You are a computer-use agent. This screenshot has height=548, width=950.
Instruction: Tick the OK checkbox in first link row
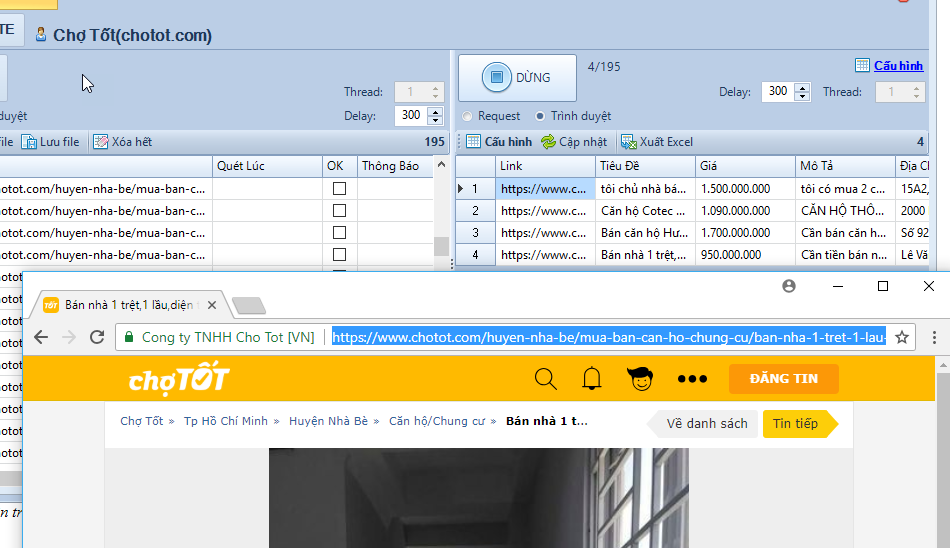pyautogui.click(x=339, y=189)
